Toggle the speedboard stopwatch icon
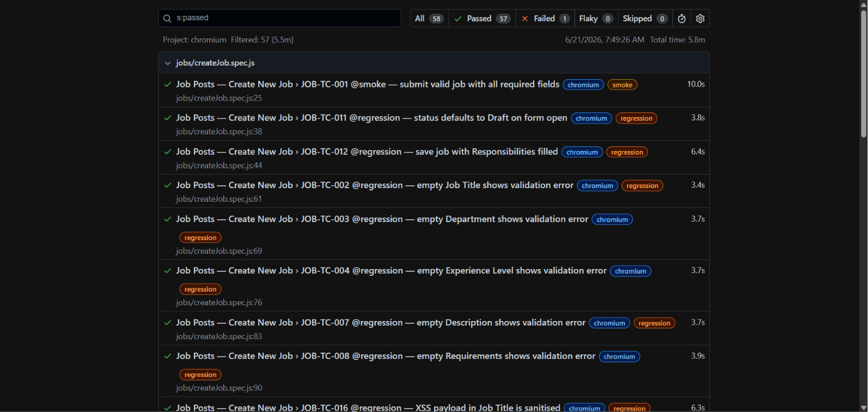The height and width of the screenshot is (412, 868). pos(682,18)
